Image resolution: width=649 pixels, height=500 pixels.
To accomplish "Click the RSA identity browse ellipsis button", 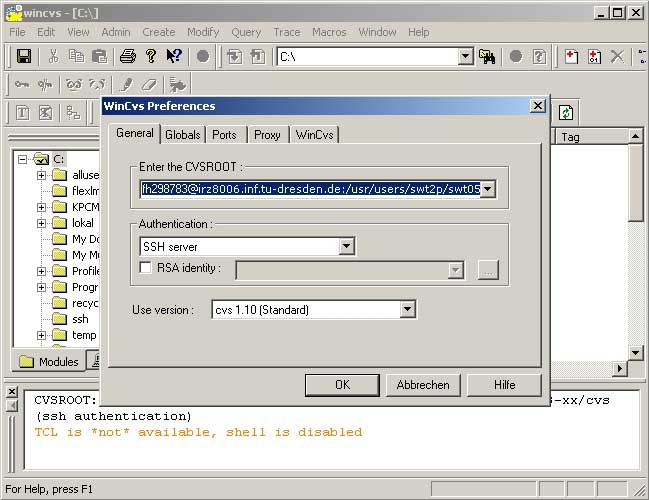I will 488,270.
